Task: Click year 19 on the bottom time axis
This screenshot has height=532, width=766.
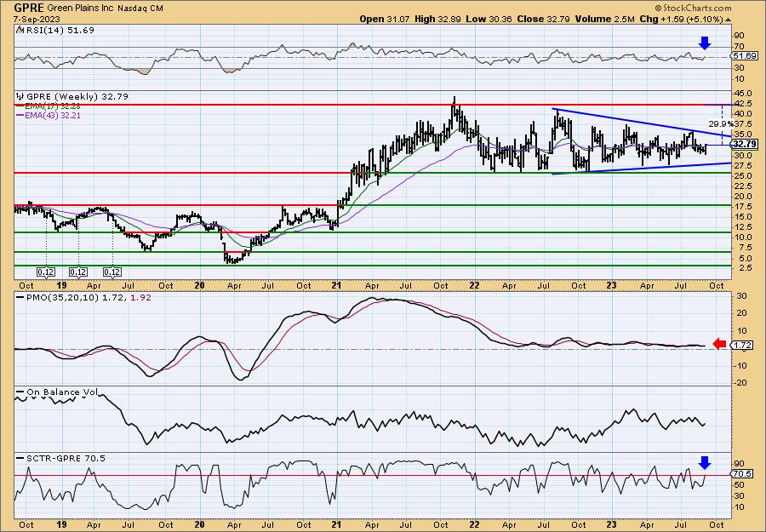Action: point(61,524)
